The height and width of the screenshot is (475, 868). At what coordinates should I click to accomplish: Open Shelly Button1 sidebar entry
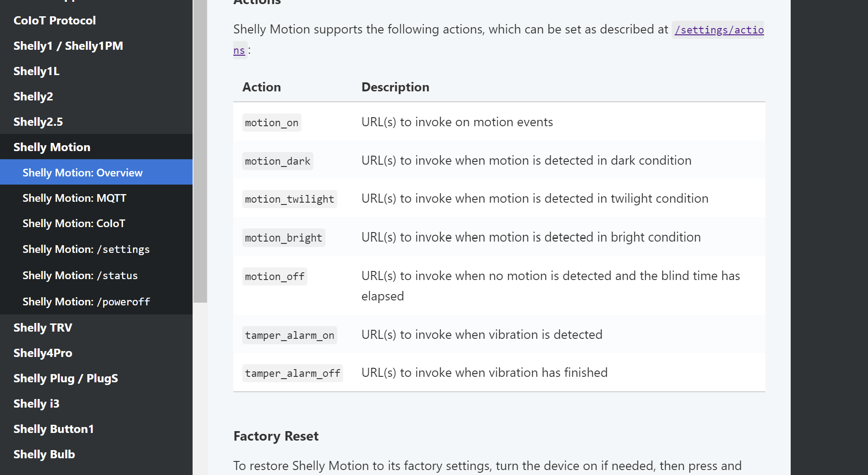(x=54, y=429)
